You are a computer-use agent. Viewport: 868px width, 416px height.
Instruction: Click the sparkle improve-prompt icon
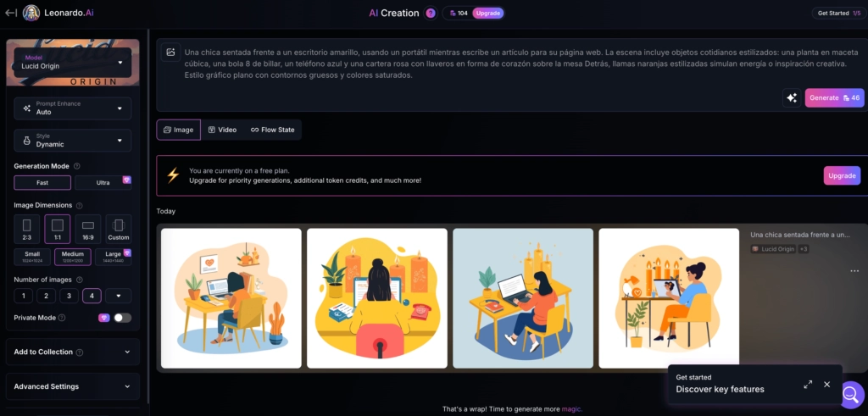pos(791,97)
